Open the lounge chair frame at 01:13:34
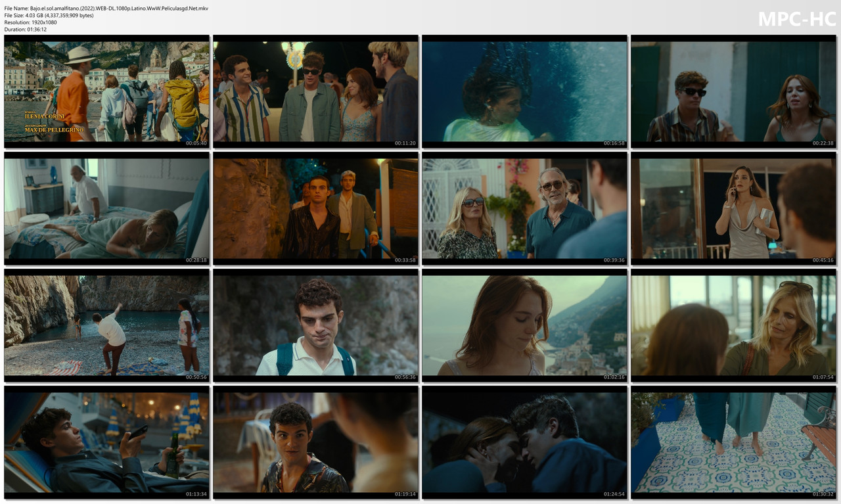 (106, 442)
